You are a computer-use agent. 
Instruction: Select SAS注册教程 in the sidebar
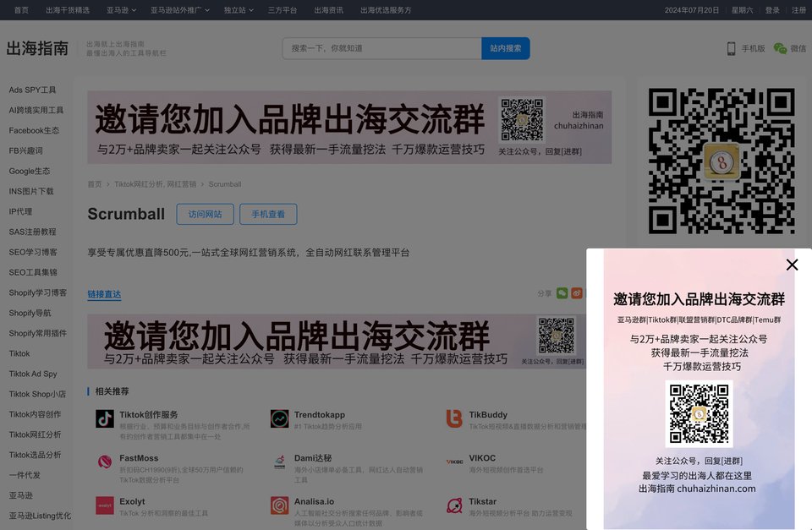tap(32, 232)
